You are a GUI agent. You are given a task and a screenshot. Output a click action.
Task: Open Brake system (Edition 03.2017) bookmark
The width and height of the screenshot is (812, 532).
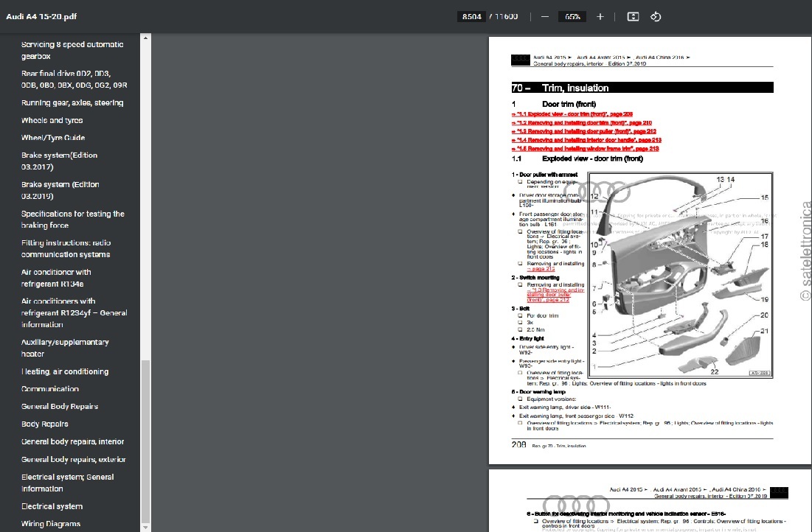coord(59,161)
